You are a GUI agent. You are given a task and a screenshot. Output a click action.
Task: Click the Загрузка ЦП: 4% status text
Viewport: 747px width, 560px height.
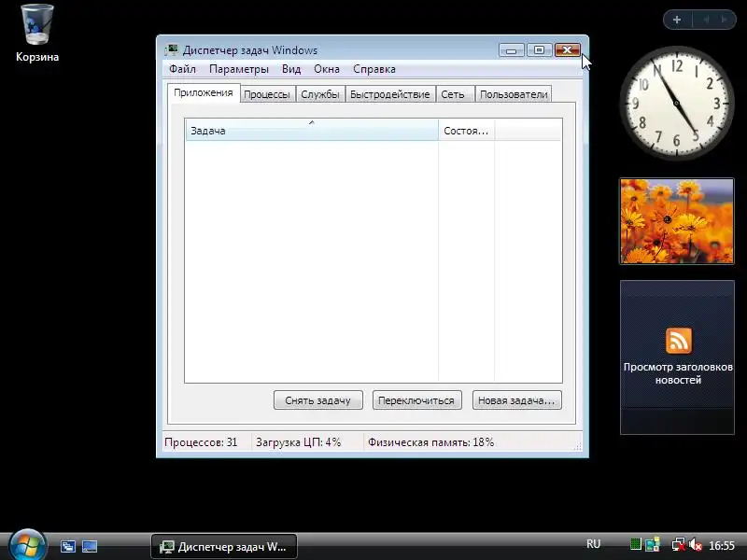click(x=298, y=442)
